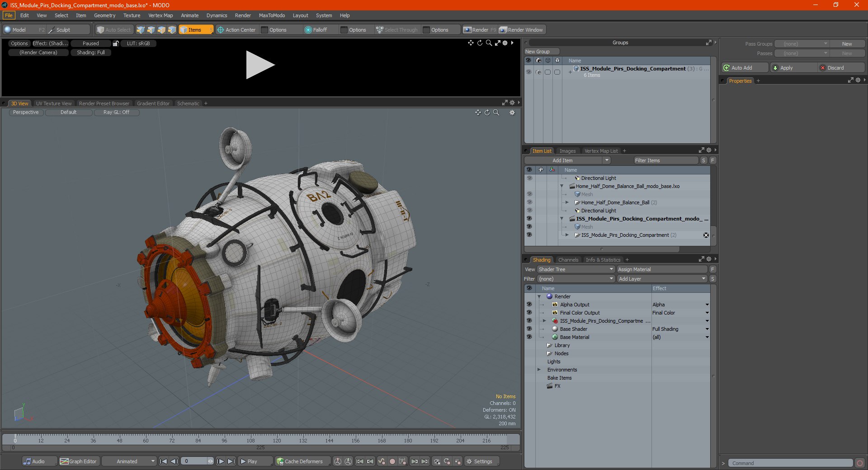Click record keyframe circle icon

pos(392,461)
